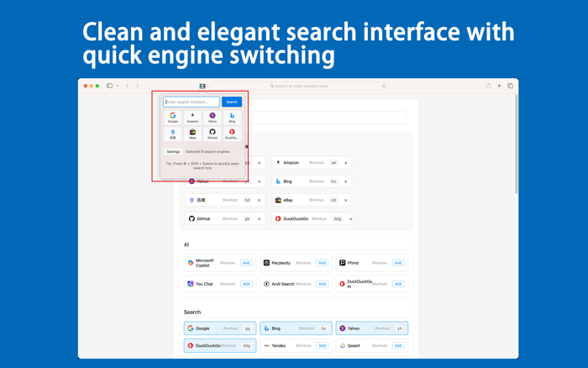
Task: Remove DuckDuckGo from selected engines
Action: [x=350, y=219]
